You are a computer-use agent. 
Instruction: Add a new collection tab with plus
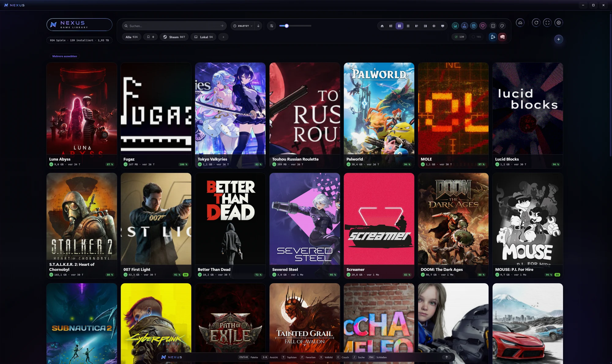click(223, 37)
